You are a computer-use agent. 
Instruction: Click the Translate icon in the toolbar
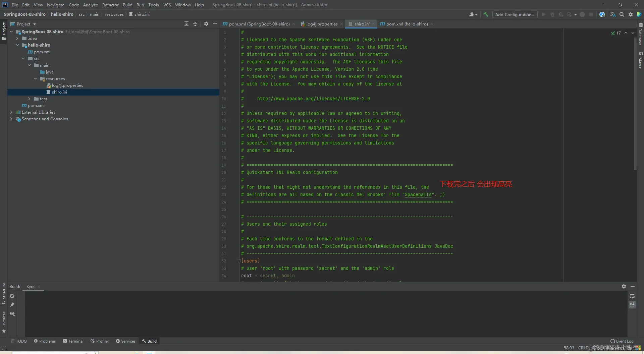(613, 14)
